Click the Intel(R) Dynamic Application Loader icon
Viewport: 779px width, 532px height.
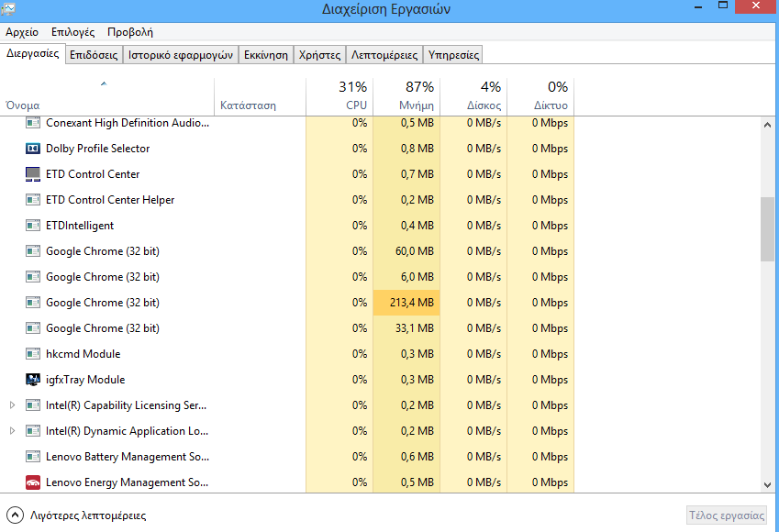(33, 431)
